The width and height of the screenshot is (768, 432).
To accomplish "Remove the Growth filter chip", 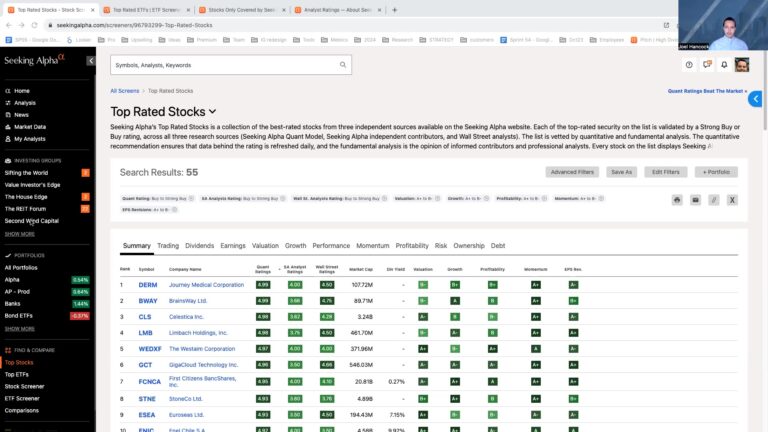I will pos(486,198).
